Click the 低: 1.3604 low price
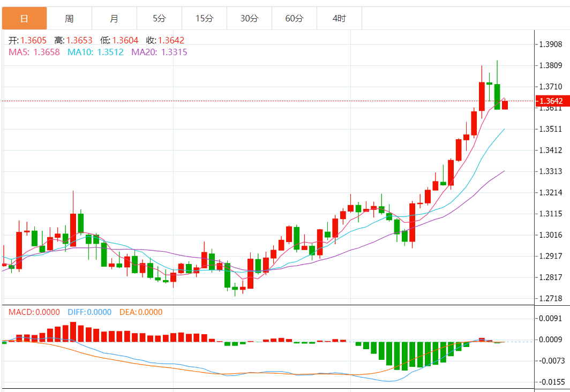Screen dimensions: 570x392 119,40
